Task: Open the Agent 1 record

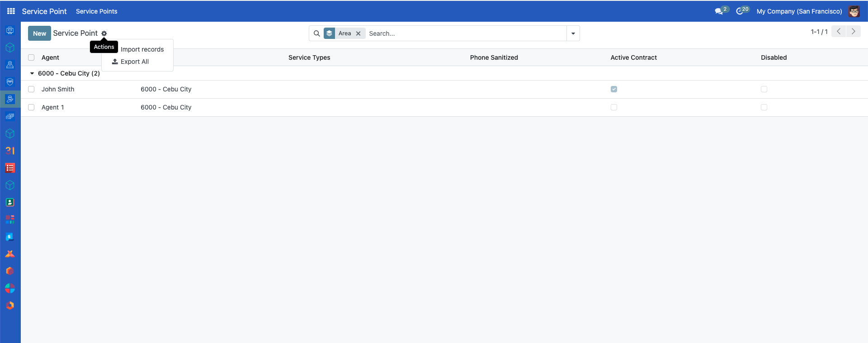Action: (52, 107)
